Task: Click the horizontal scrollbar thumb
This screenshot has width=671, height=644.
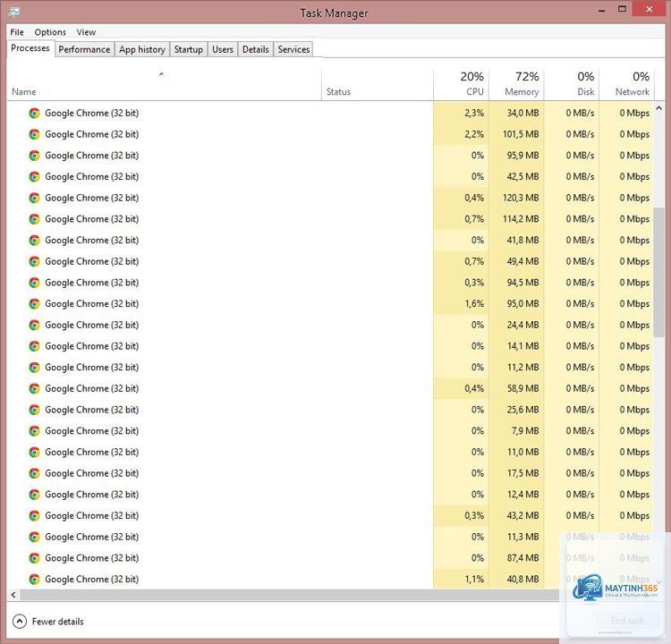Action: click(289, 595)
